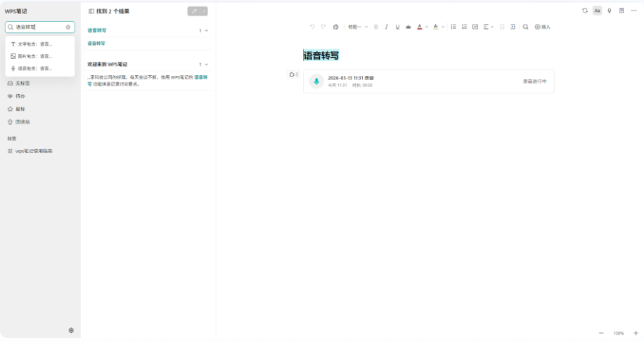Undo the last edit
This screenshot has width=644, height=342.
coord(312,27)
